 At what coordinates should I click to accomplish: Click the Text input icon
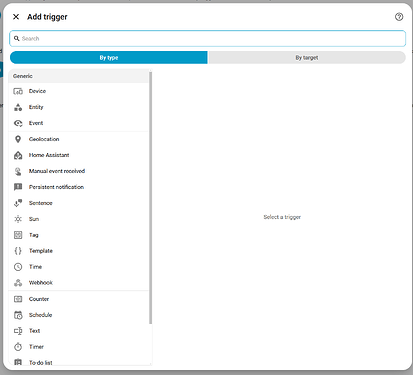[x=18, y=331]
